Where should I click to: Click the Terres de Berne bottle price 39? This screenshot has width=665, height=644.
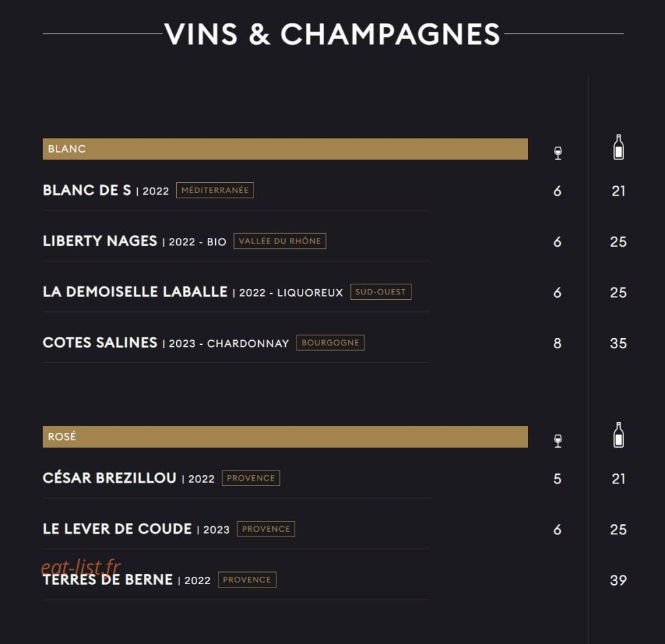(619, 580)
